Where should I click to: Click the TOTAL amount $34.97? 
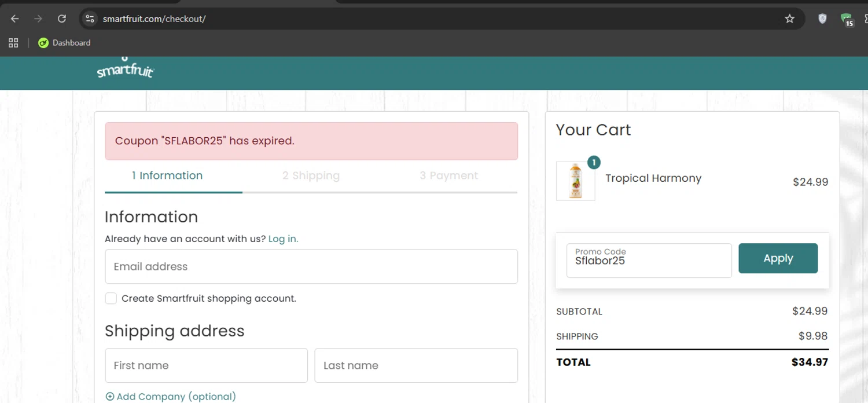[810, 362]
